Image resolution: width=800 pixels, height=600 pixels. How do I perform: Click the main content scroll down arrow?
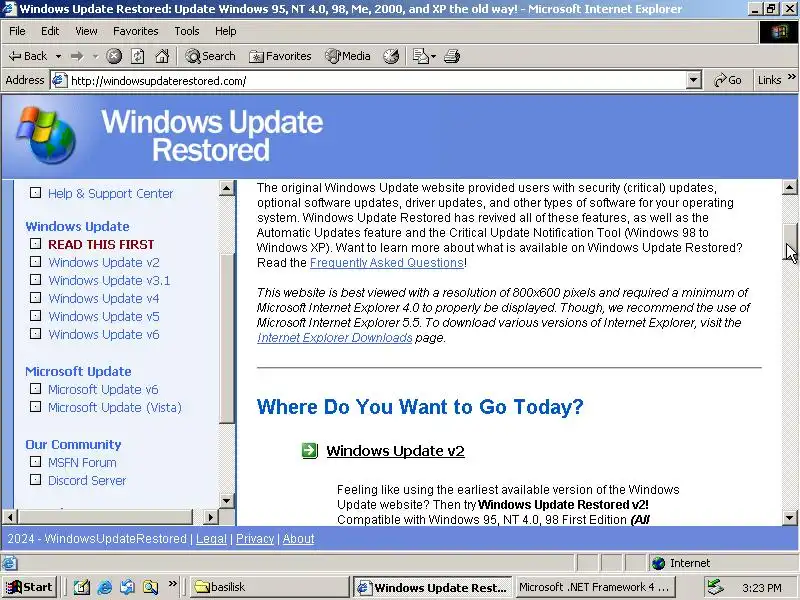click(789, 518)
